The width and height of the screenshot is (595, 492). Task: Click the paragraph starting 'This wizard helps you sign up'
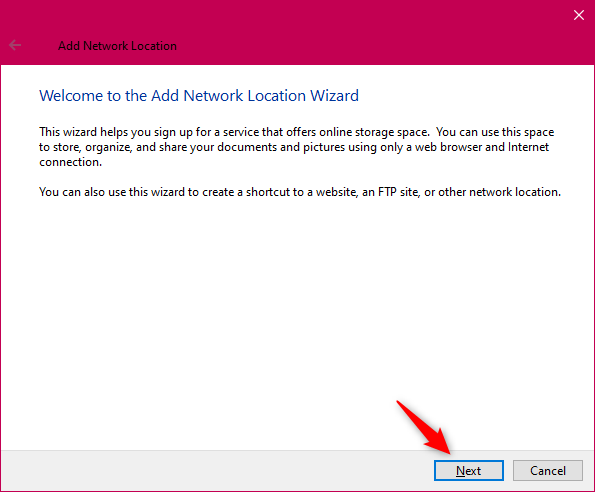[x=296, y=147]
